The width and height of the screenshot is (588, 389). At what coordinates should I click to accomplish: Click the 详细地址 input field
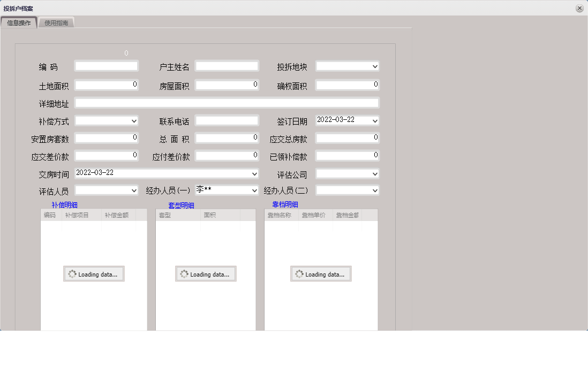point(227,102)
